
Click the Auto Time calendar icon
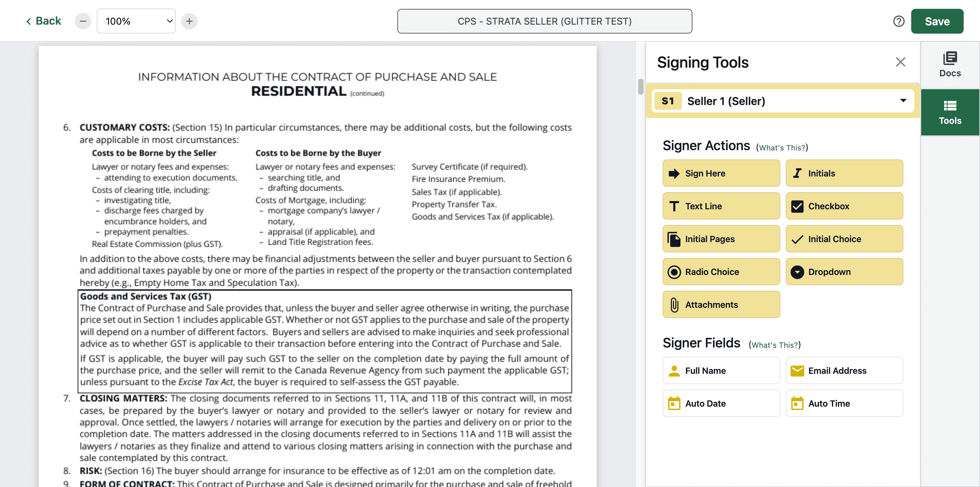pyautogui.click(x=797, y=403)
